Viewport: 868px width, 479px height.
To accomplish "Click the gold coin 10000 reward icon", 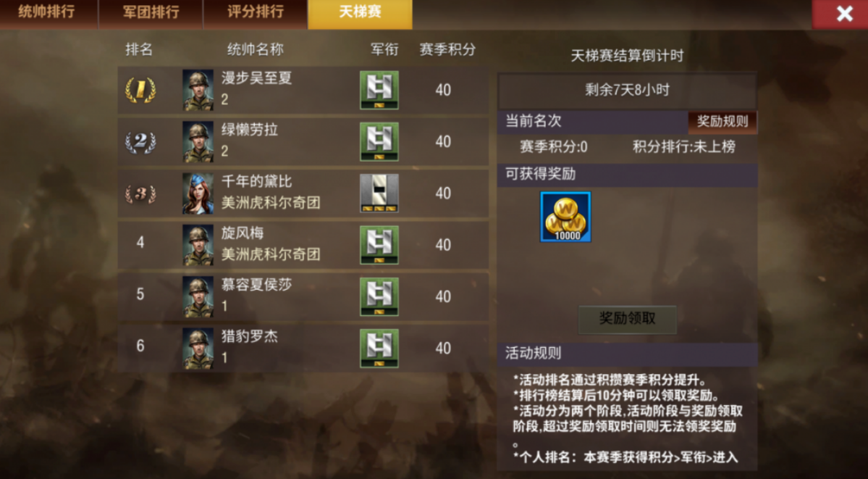I will click(565, 217).
